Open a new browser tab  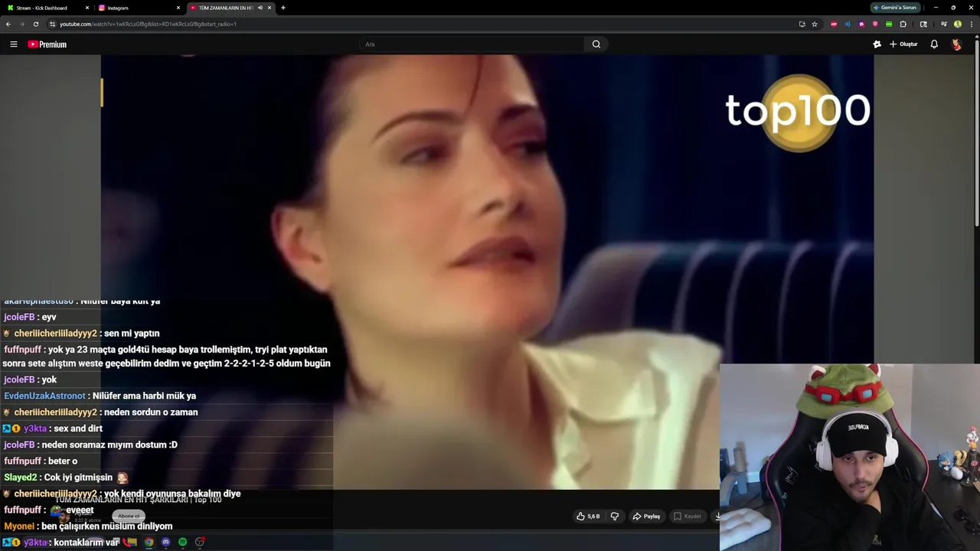(x=283, y=8)
